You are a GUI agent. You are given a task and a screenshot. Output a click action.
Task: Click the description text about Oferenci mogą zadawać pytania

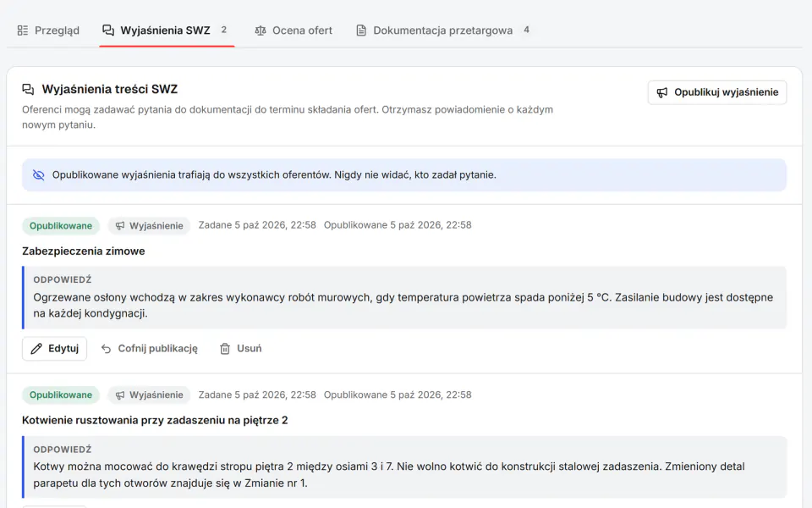(288, 117)
